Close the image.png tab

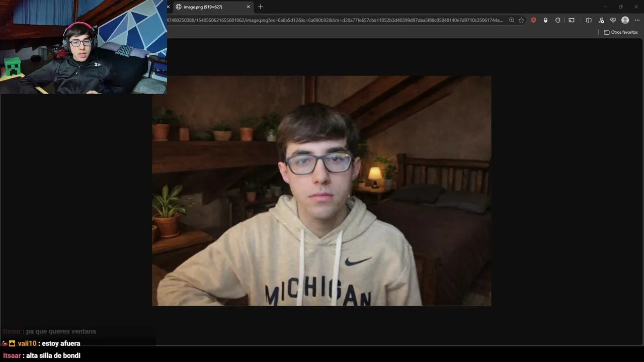pos(249,7)
